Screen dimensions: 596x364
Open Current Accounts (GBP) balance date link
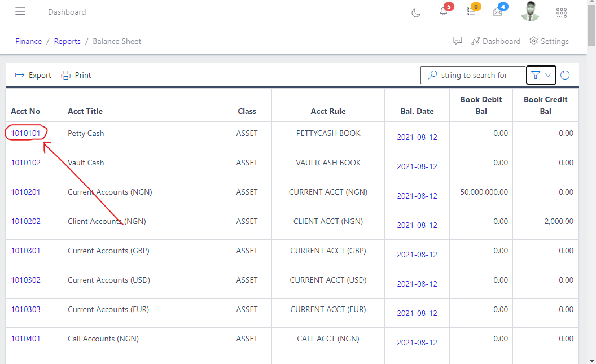pyautogui.click(x=417, y=255)
